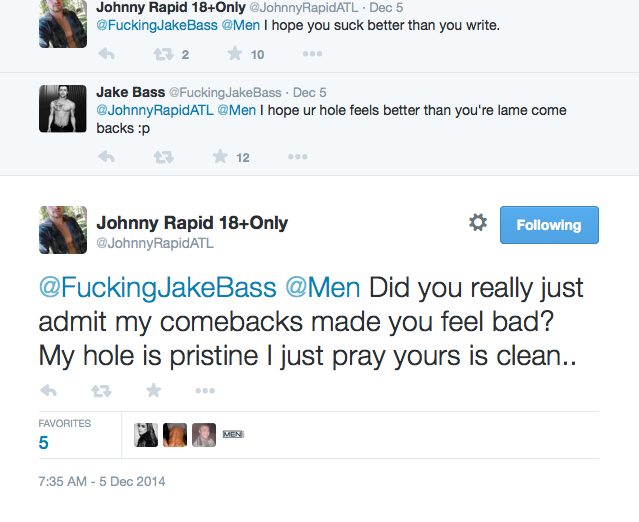Image resolution: width=639 pixels, height=522 pixels.
Task: Open more options on the main tweet
Action: [x=205, y=390]
